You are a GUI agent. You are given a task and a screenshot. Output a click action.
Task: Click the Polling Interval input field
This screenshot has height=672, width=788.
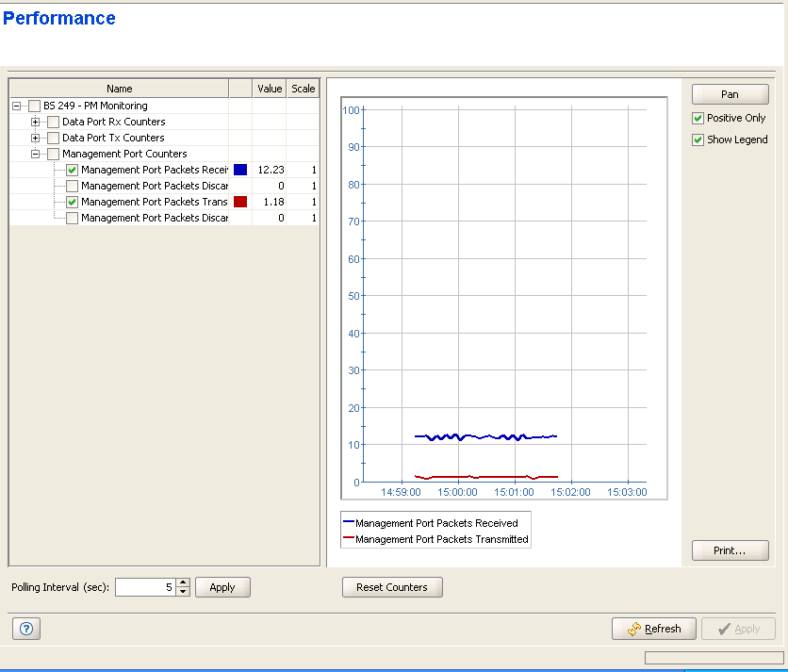pyautogui.click(x=144, y=587)
